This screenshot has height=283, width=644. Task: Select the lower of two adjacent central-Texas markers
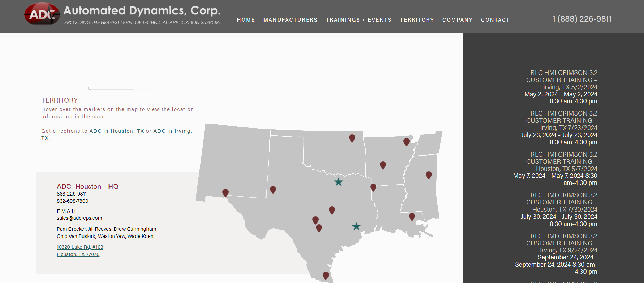pos(319,228)
